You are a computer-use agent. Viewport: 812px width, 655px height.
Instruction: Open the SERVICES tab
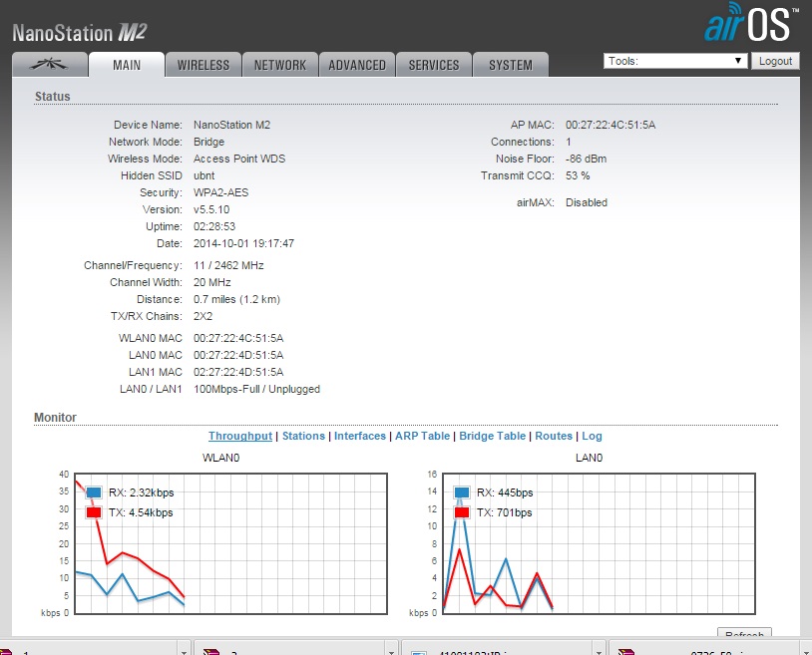434,65
